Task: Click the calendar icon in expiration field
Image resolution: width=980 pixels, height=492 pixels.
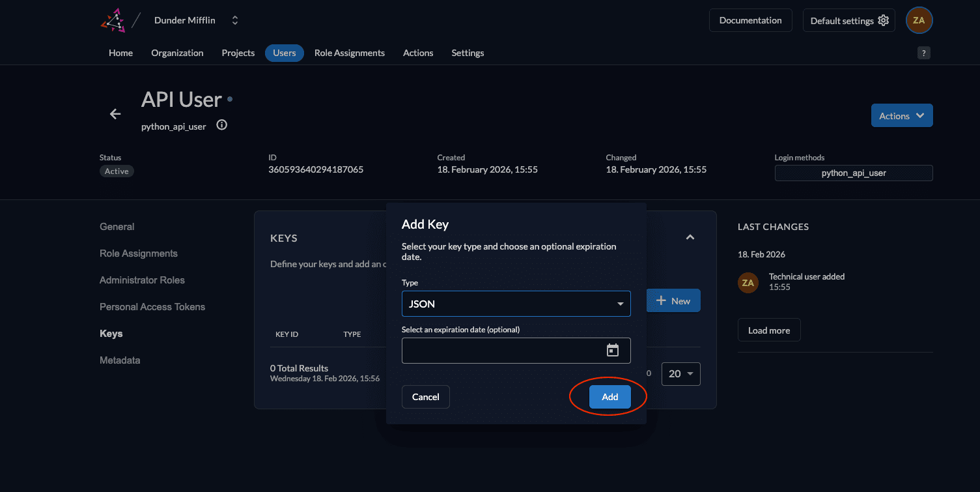Action: [612, 351]
